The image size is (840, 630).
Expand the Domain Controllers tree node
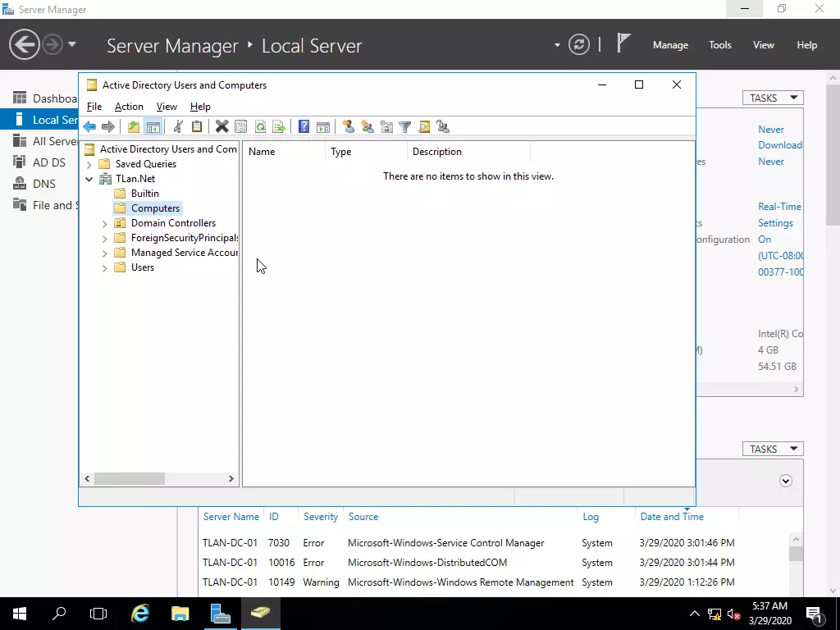point(104,223)
